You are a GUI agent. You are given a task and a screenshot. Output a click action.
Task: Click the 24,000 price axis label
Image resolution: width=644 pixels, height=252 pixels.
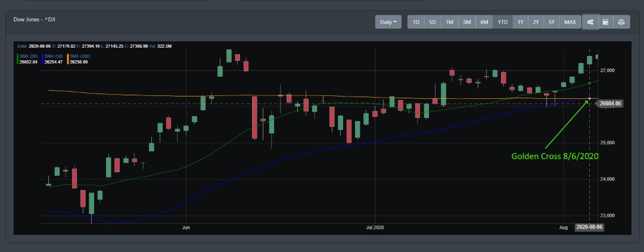point(607,179)
